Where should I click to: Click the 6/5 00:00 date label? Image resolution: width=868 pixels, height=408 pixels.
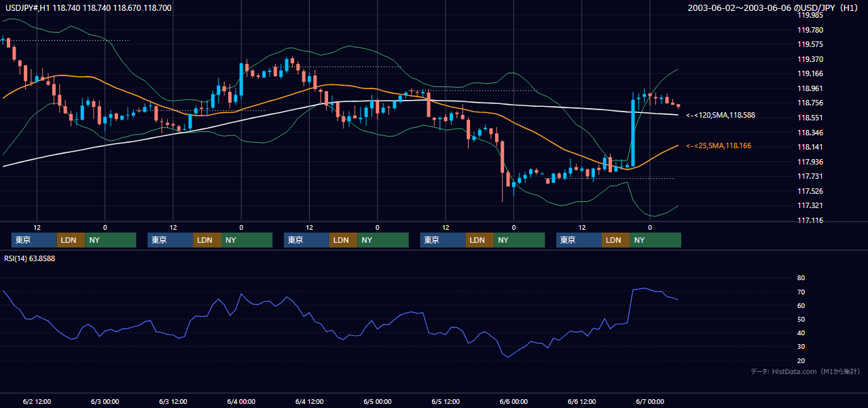(378, 401)
